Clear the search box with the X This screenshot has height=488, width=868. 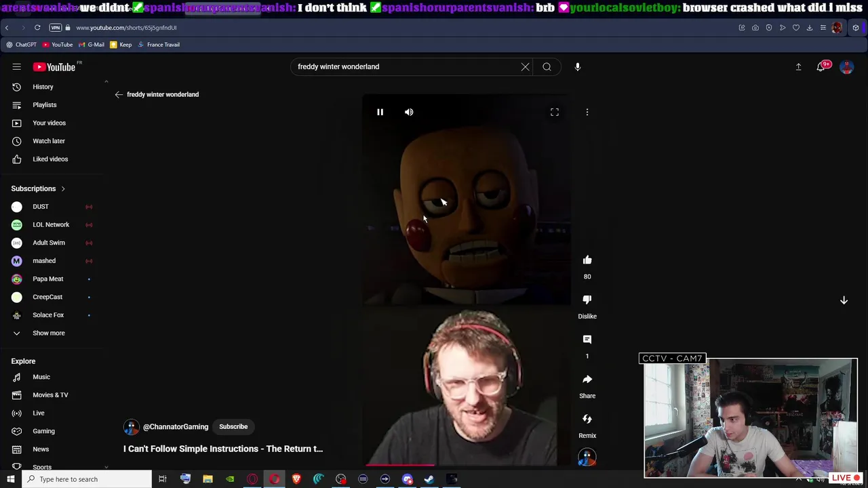[525, 66]
